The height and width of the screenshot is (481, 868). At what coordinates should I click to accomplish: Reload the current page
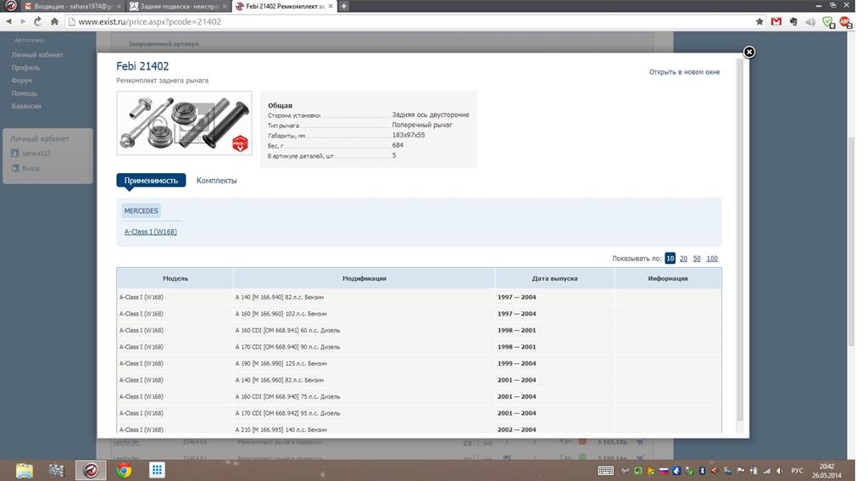[x=37, y=21]
